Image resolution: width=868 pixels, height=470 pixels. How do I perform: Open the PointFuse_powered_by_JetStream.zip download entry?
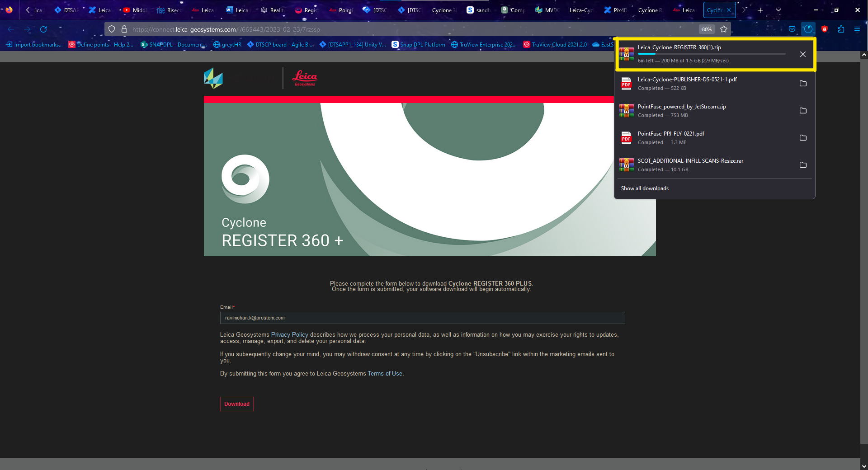[x=705, y=111]
